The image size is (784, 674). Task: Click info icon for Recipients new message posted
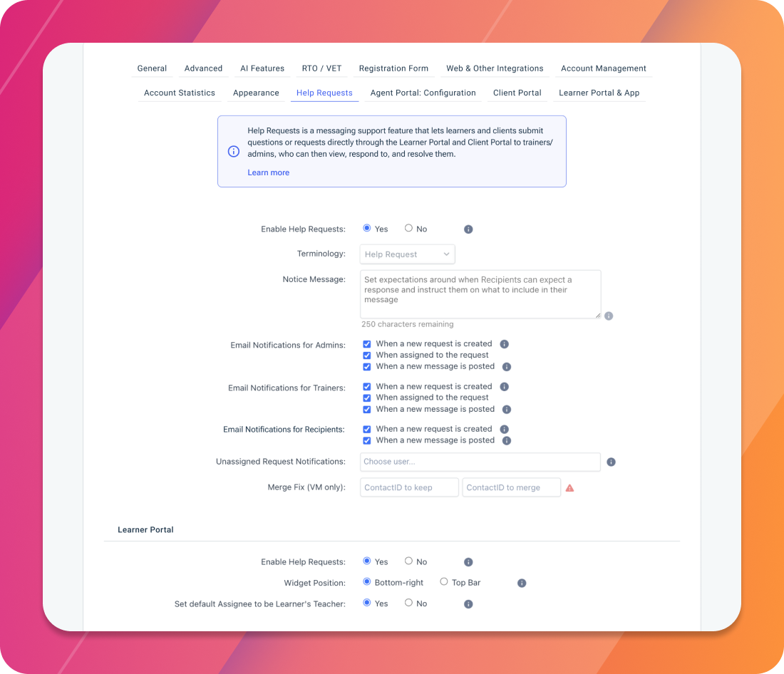507,440
